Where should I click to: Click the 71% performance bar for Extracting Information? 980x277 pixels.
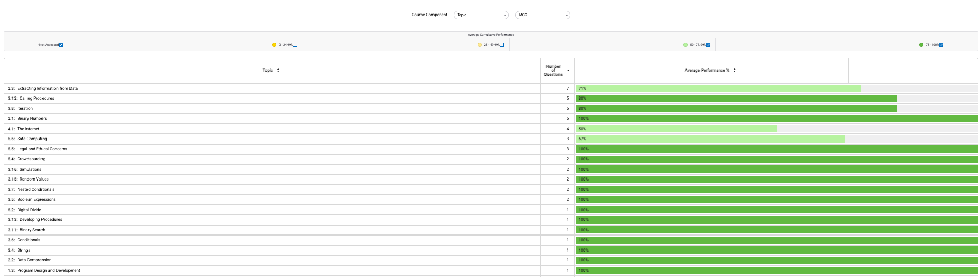718,88
